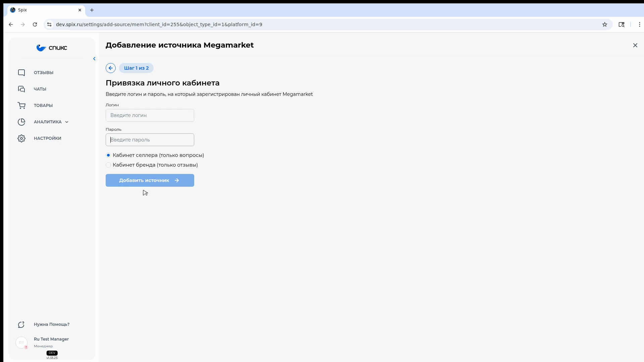Select Кабинет бренда radio option
The width and height of the screenshot is (644, 362).
pyautogui.click(x=108, y=165)
